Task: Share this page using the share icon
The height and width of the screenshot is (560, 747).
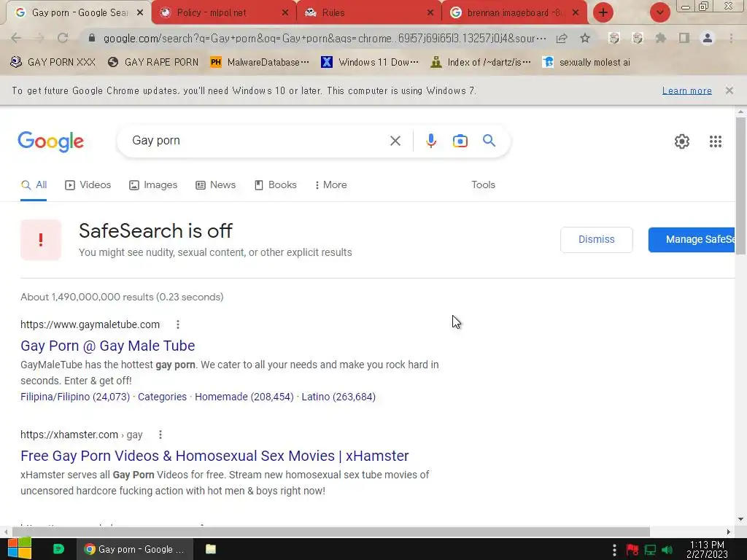Action: click(x=562, y=38)
